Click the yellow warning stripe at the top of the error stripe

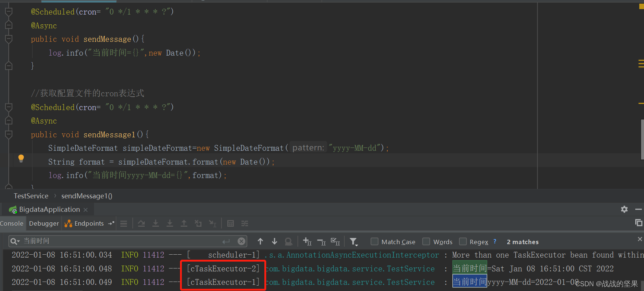coord(641,6)
